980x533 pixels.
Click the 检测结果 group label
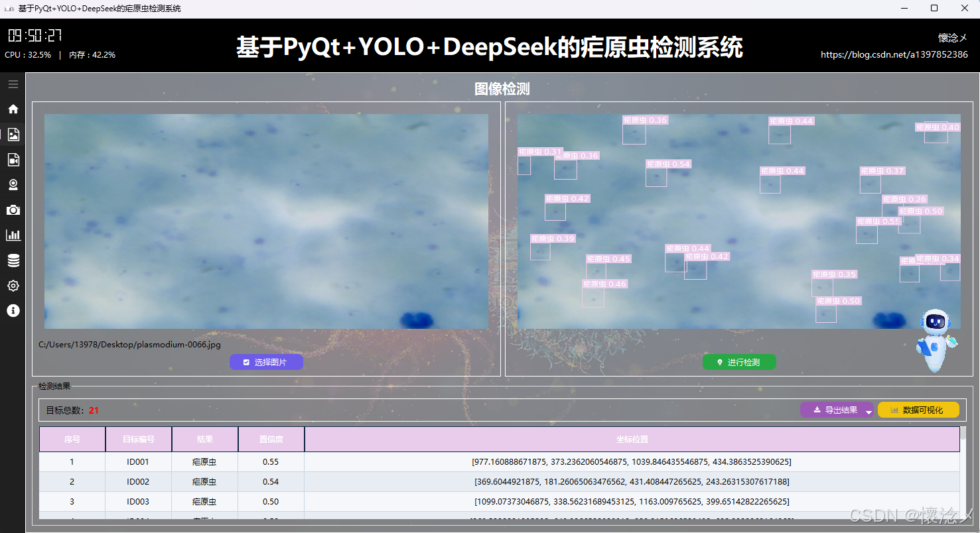coord(54,386)
